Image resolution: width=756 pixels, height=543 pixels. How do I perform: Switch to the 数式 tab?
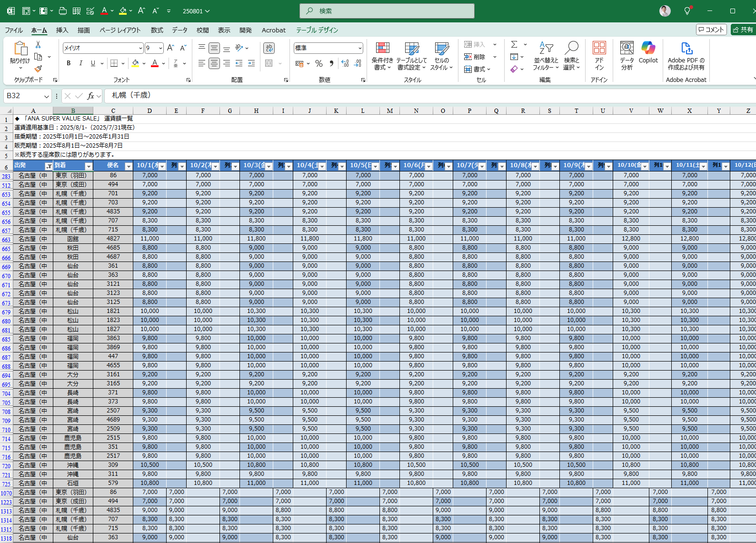[157, 30]
